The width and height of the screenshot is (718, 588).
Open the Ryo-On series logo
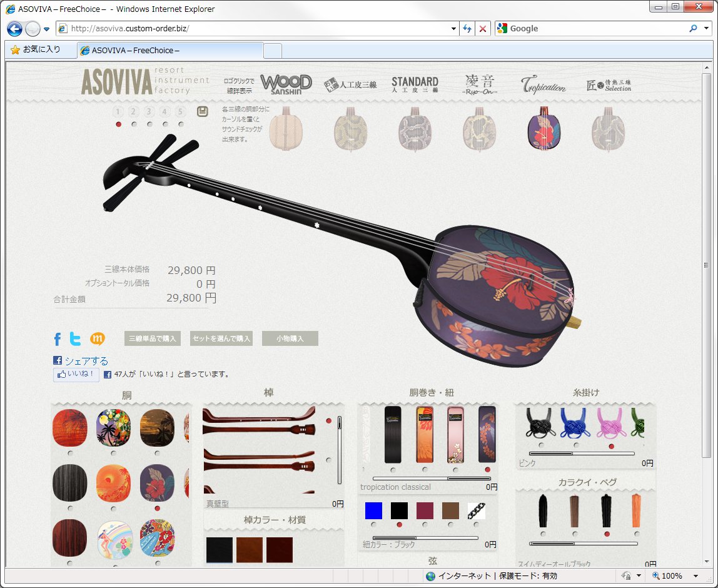pos(480,84)
